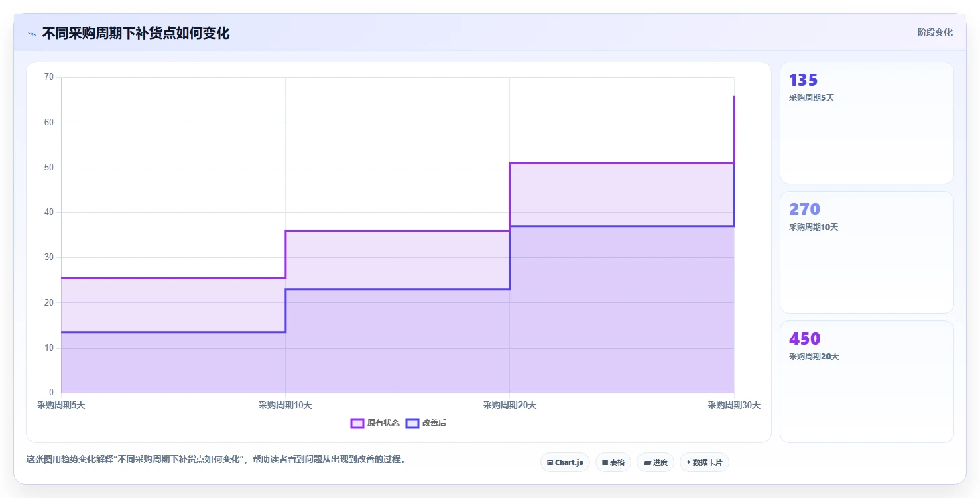
Task: Click the number 450 in third card
Action: pyautogui.click(x=804, y=338)
